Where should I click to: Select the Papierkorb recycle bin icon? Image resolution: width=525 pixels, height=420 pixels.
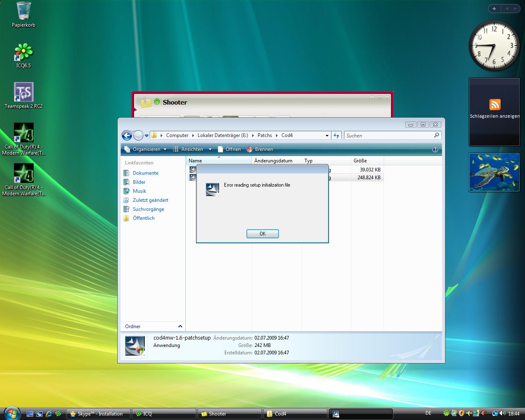coord(23,15)
